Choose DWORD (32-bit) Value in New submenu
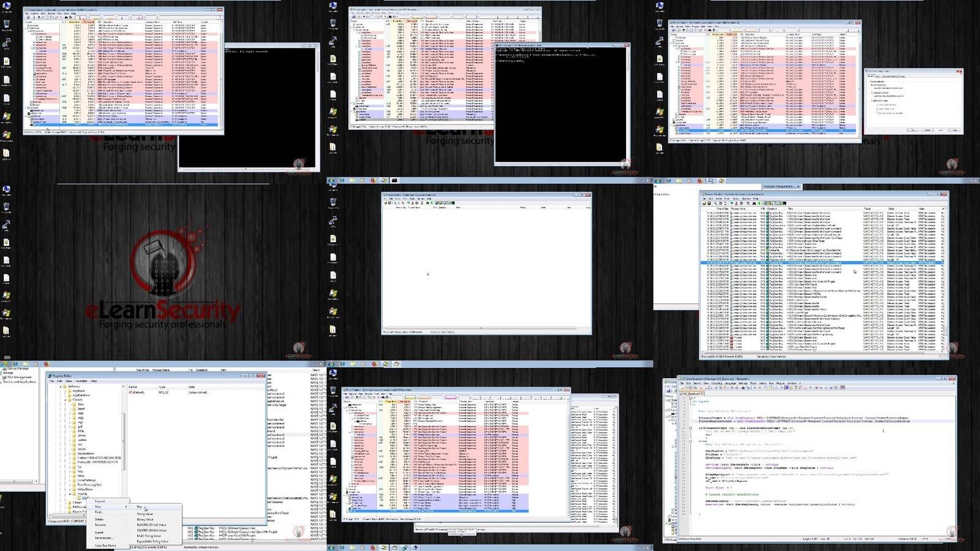Image resolution: width=980 pixels, height=551 pixels. 151,525
